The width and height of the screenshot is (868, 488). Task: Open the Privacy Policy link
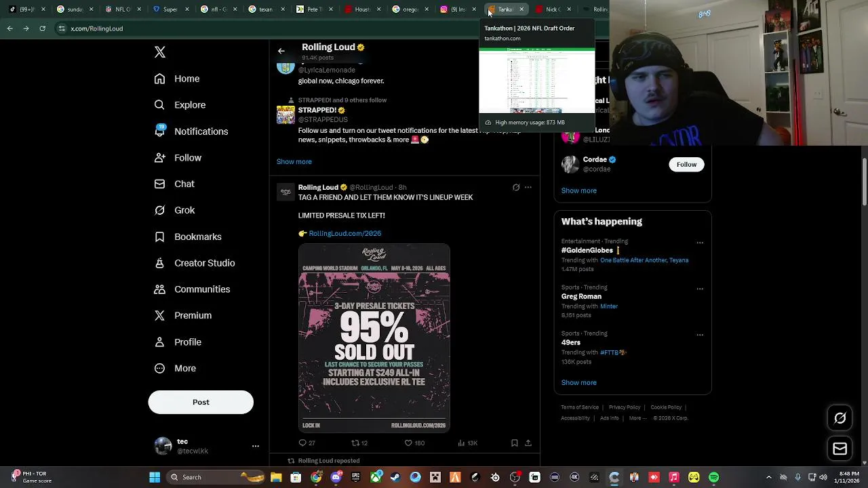click(625, 407)
